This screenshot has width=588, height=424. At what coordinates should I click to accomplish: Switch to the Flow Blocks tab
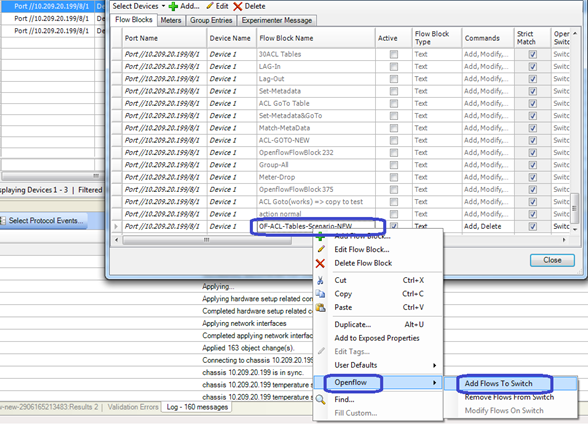click(134, 20)
